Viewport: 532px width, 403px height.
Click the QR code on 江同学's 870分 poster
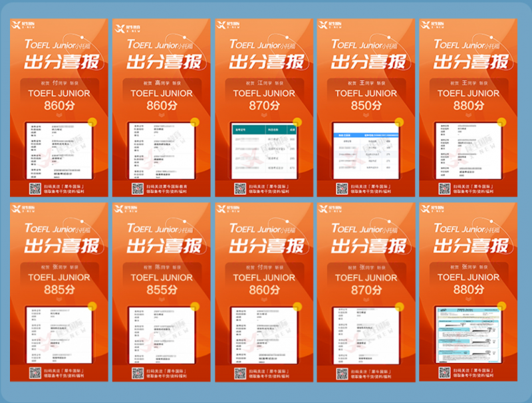(x=240, y=189)
